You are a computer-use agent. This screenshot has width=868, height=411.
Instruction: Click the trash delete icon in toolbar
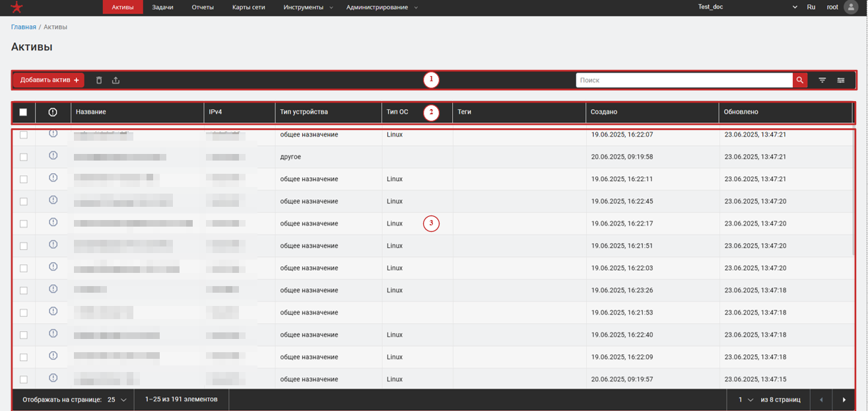99,81
